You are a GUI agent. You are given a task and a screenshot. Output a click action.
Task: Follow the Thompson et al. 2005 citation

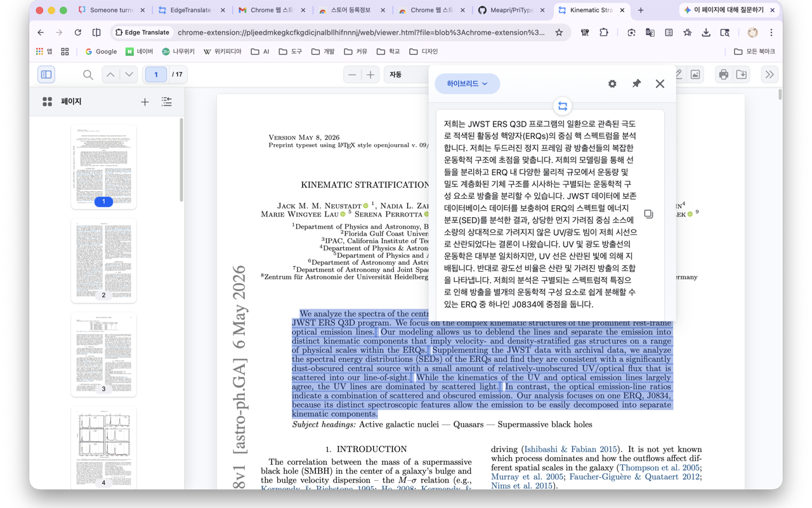click(x=659, y=467)
